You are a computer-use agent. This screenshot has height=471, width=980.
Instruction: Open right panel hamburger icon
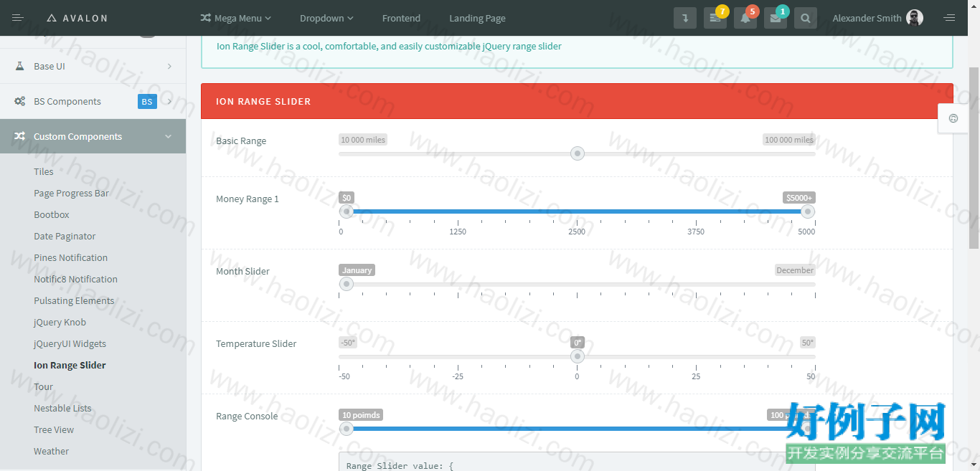[950, 18]
